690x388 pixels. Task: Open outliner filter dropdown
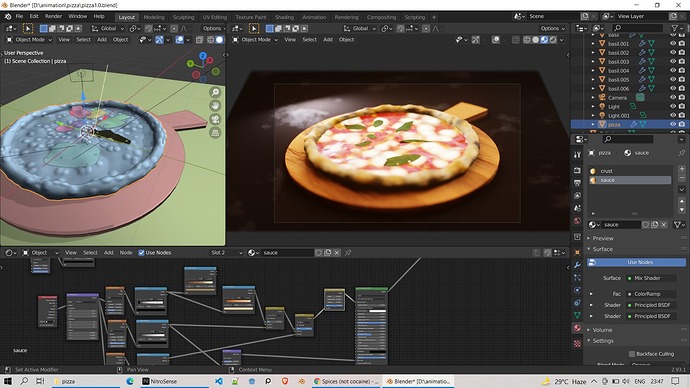pyautogui.click(x=677, y=28)
